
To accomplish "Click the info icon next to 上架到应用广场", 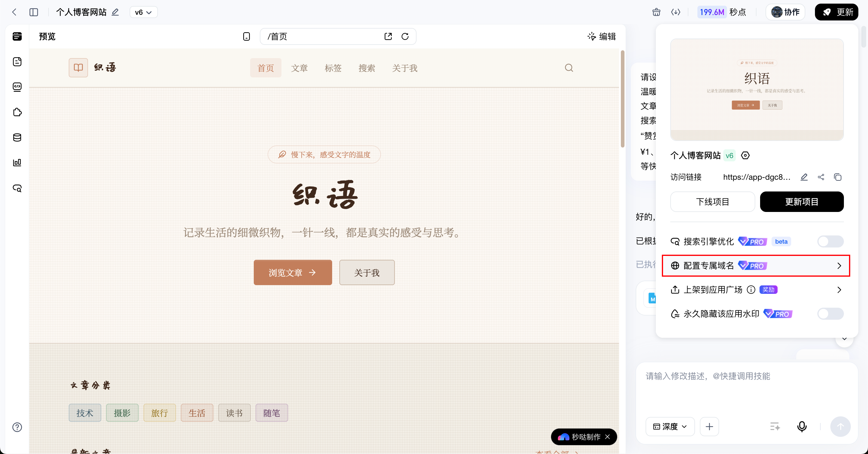I will (x=751, y=290).
